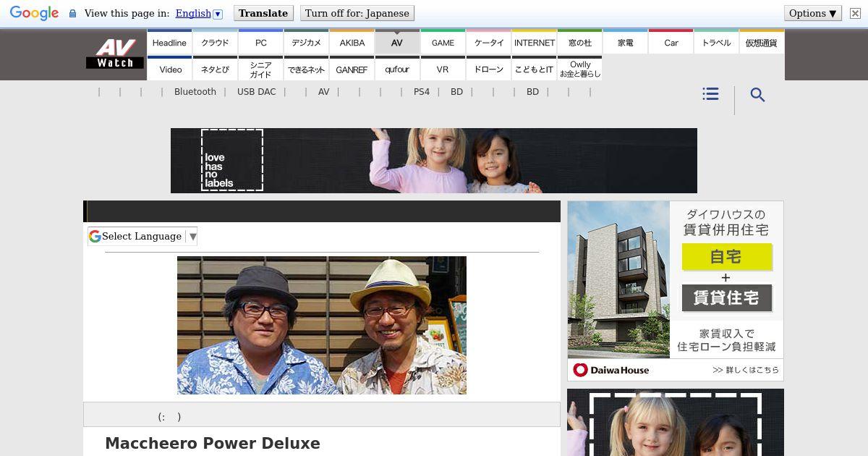Viewport: 868px width, 456px height.
Task: Click the Translate button
Action: click(x=263, y=13)
